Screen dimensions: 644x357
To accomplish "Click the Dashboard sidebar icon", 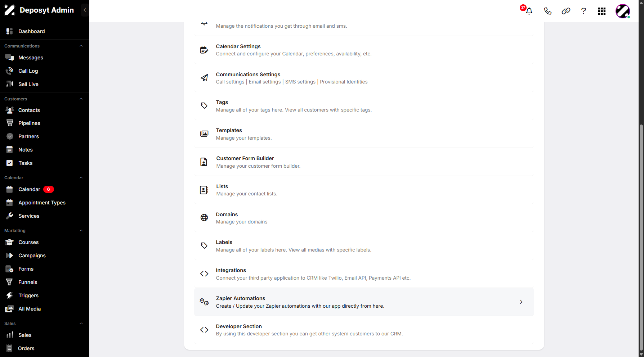I will pos(10,31).
